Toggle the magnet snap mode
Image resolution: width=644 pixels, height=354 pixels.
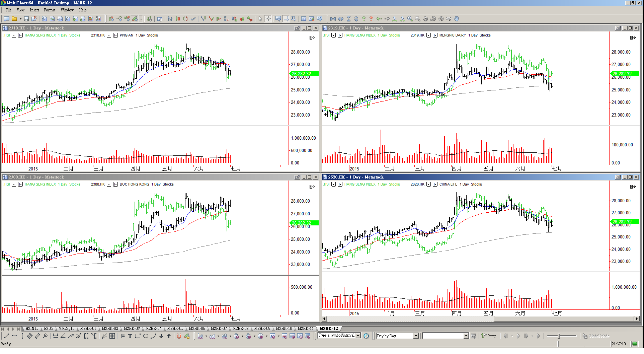179,336
